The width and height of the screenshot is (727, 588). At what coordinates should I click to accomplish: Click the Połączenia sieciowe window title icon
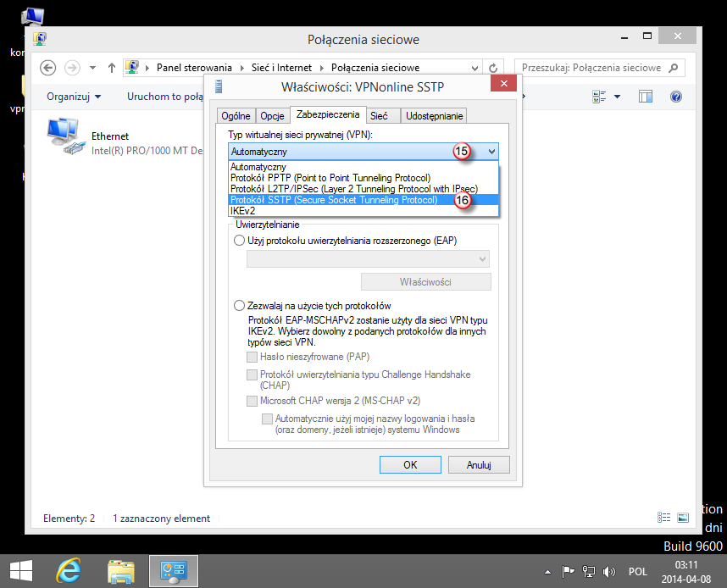coord(40,40)
